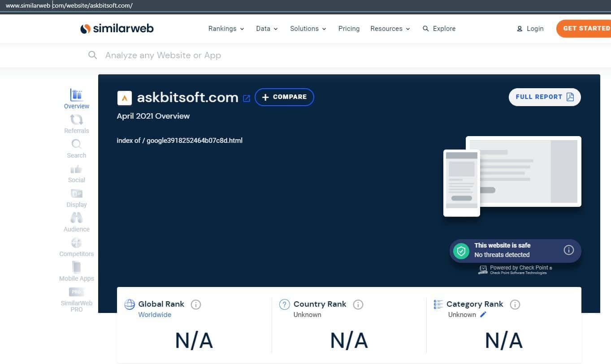Screen dimensions: 611x364
Task: Click the askbitsoft.com site favicon
Action: (124, 98)
